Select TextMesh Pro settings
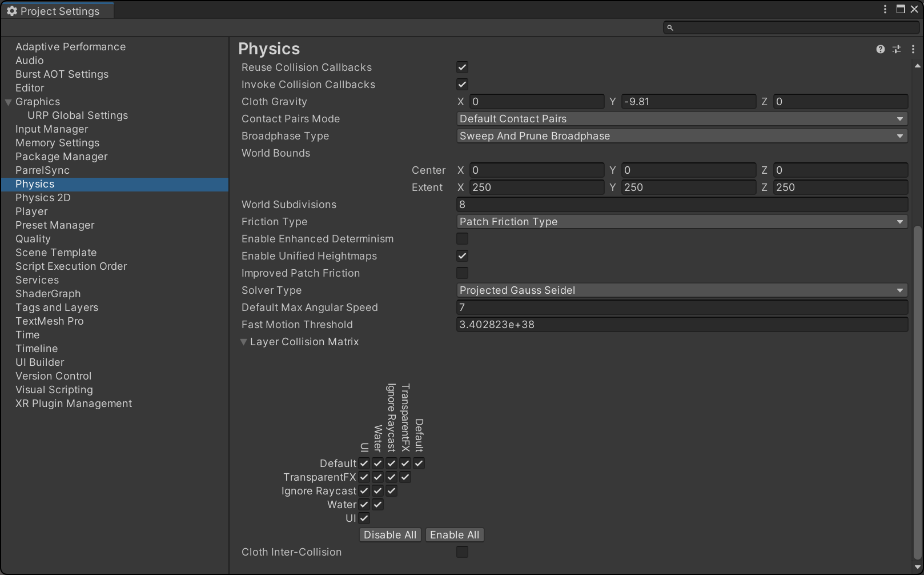This screenshot has width=924, height=575. (50, 321)
